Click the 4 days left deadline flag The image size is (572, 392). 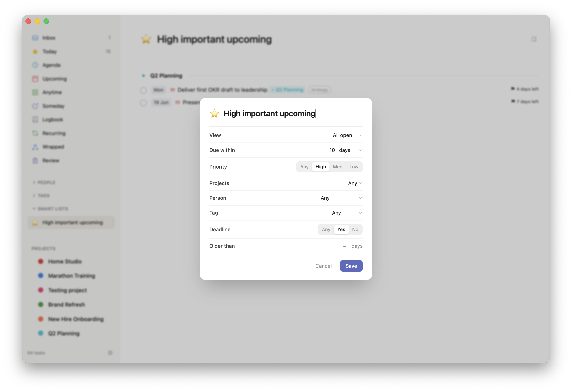pos(525,89)
